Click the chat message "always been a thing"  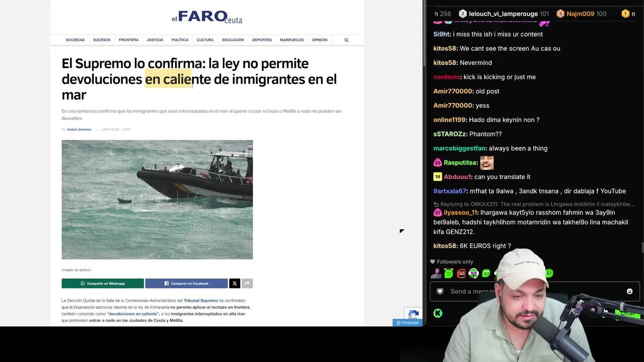[518, 148]
